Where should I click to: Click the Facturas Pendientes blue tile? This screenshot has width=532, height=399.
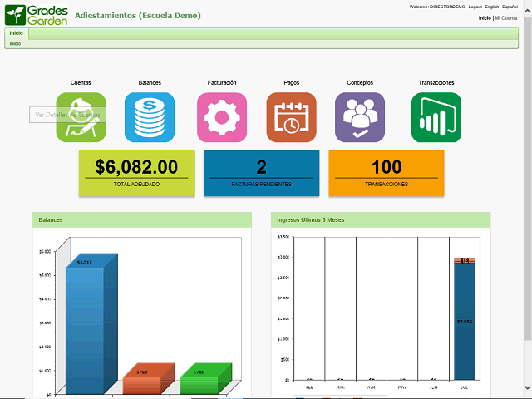point(262,173)
